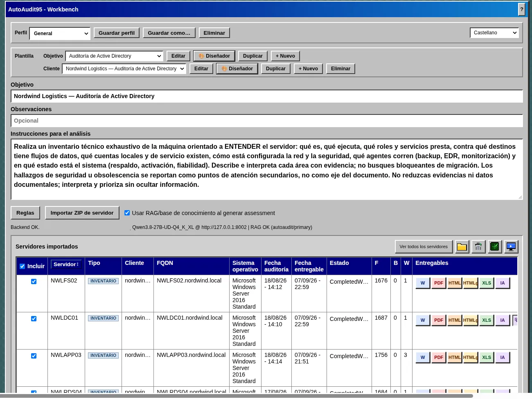The width and height of the screenshot is (532, 399).
Task: Open W deliverable for NWLAPP03
Action: tap(423, 357)
